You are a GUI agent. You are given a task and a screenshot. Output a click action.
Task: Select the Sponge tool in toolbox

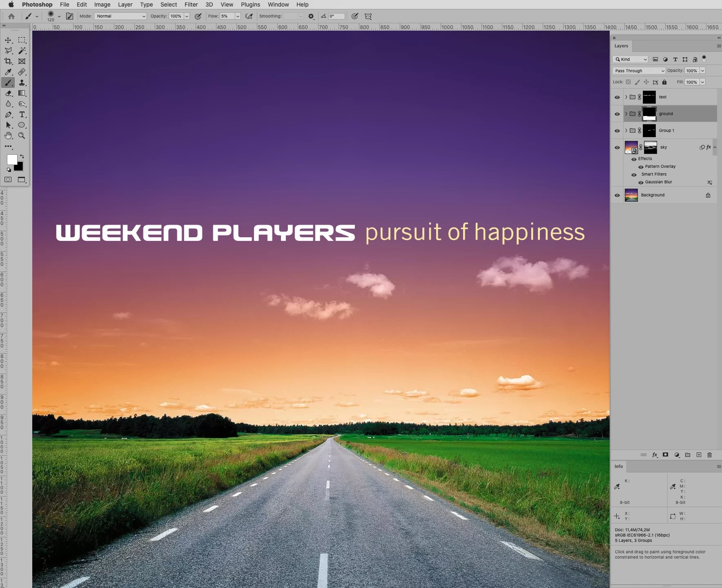(22, 104)
